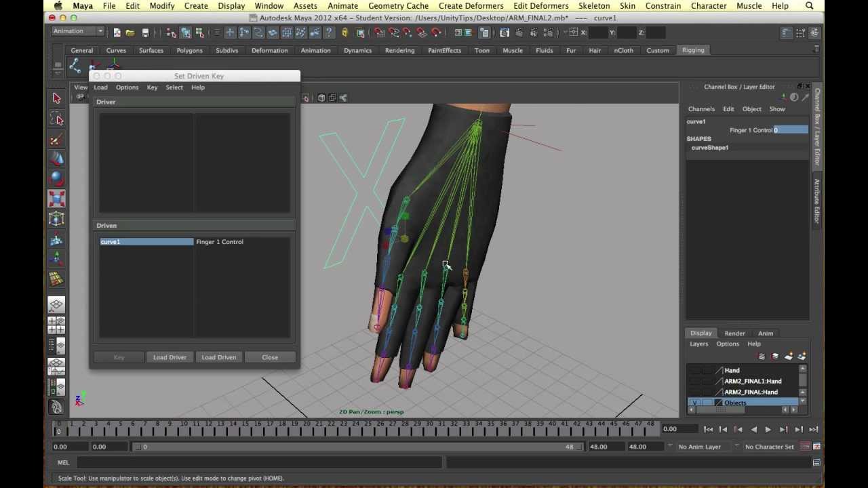Viewport: 868px width, 488px height.
Task: Switch to the Render layer tab
Action: [734, 333]
